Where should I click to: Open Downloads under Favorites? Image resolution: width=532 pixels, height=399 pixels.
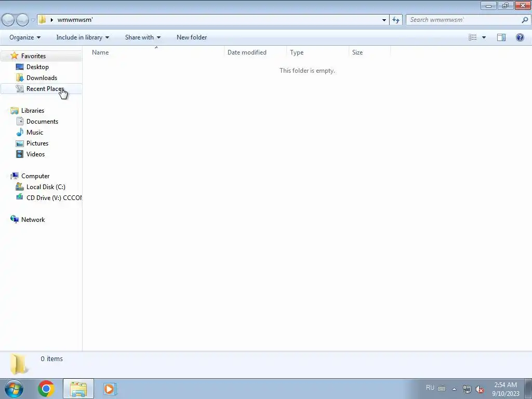(42, 78)
